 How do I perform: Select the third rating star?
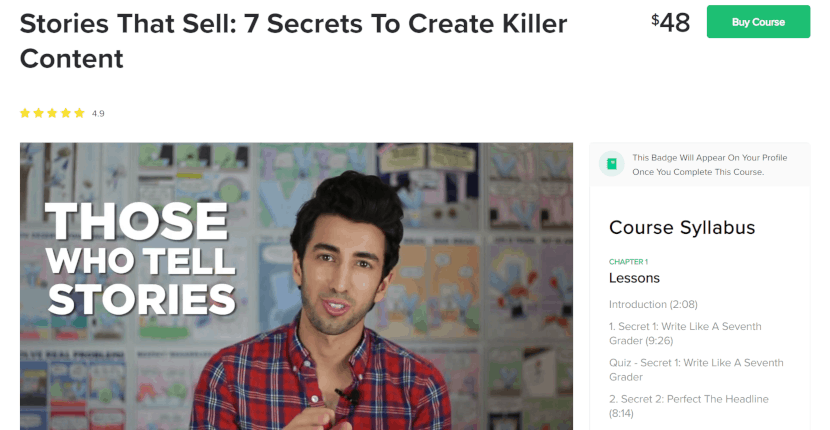(x=52, y=113)
